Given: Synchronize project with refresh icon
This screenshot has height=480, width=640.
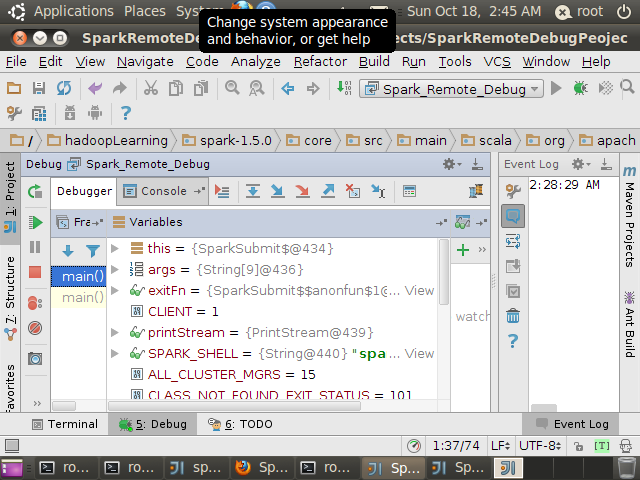Looking at the screenshot, I should click(x=64, y=88).
